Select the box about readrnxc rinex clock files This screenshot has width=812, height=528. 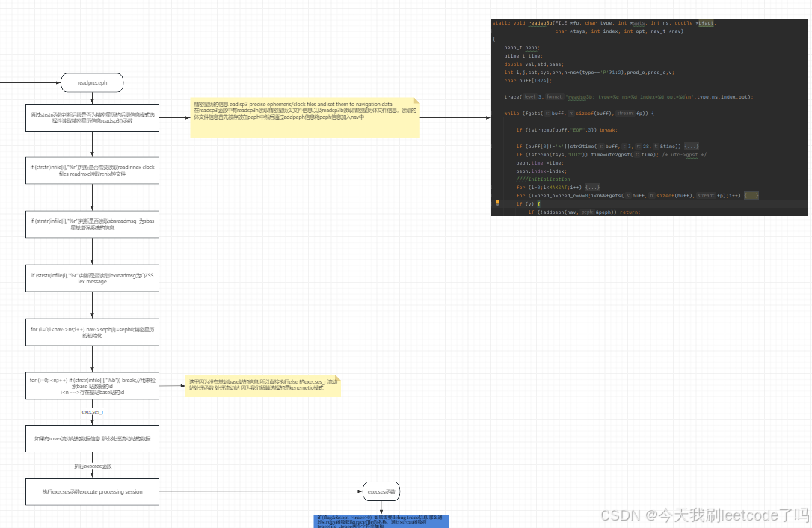pos(92,171)
